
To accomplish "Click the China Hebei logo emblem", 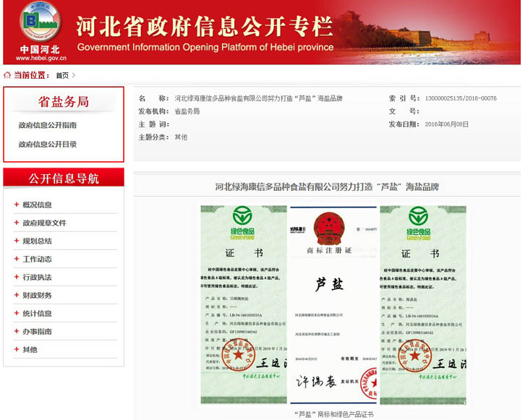I will coord(40,21).
